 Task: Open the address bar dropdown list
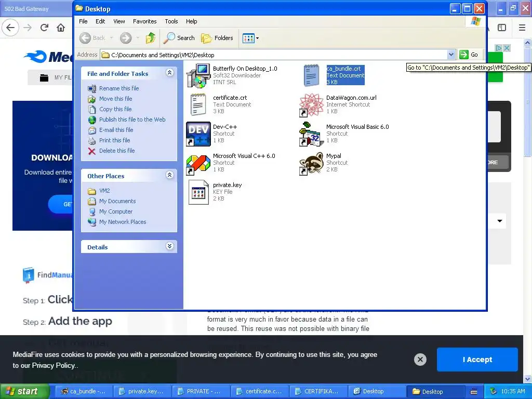451,55
